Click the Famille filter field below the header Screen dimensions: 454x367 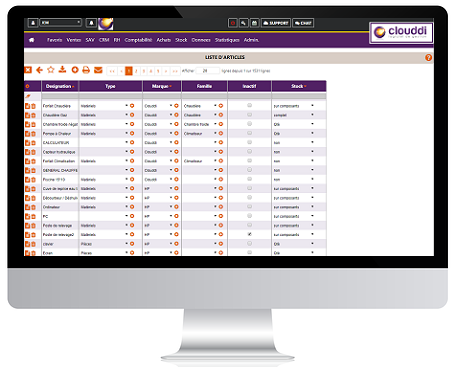(x=204, y=96)
